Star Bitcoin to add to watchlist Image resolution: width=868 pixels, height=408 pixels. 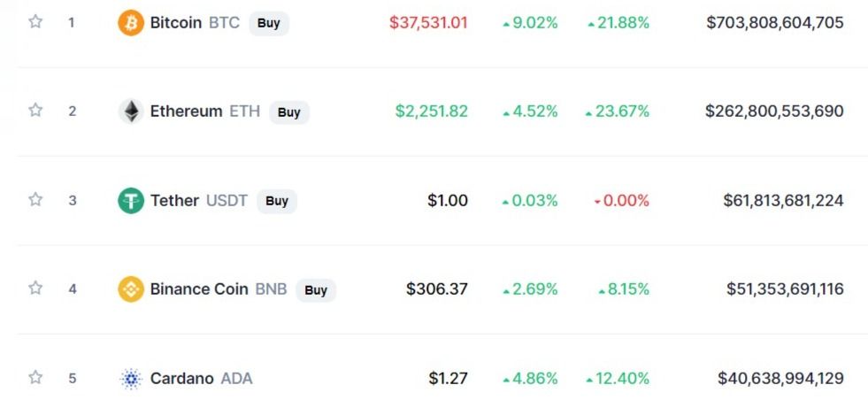[x=35, y=22]
